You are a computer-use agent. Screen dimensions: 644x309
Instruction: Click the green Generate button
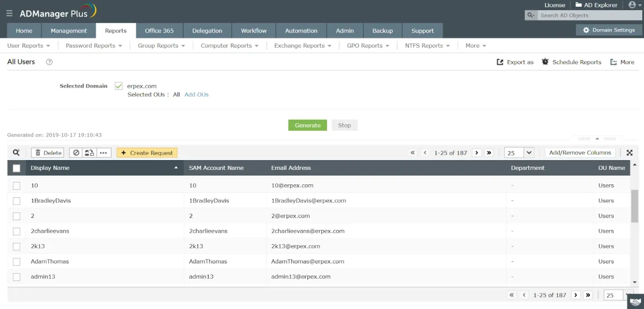[308, 125]
